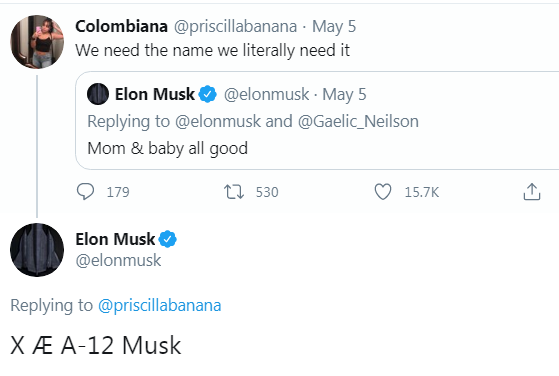Click the 15.7K likes count
The height and width of the screenshot is (376, 559).
point(422,192)
